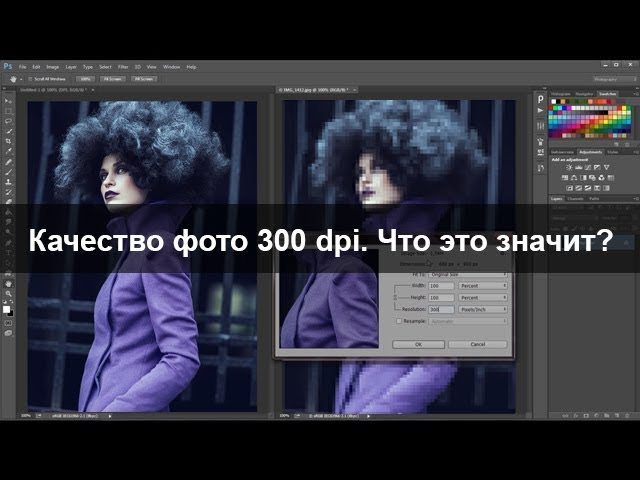
Task: Add a Threshold adjustment
Action: click(x=588, y=188)
